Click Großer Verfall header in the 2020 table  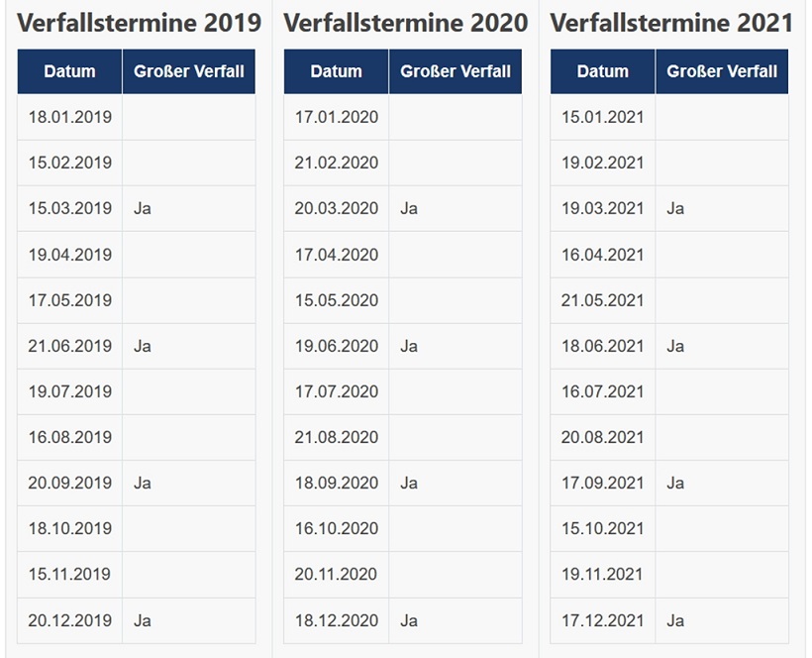(x=456, y=71)
